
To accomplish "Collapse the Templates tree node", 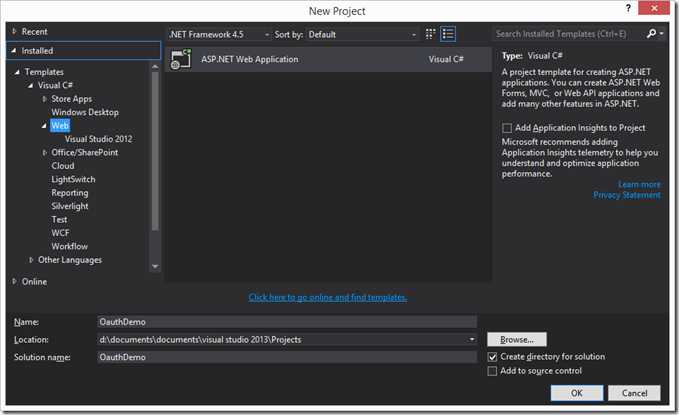I will tap(17, 72).
